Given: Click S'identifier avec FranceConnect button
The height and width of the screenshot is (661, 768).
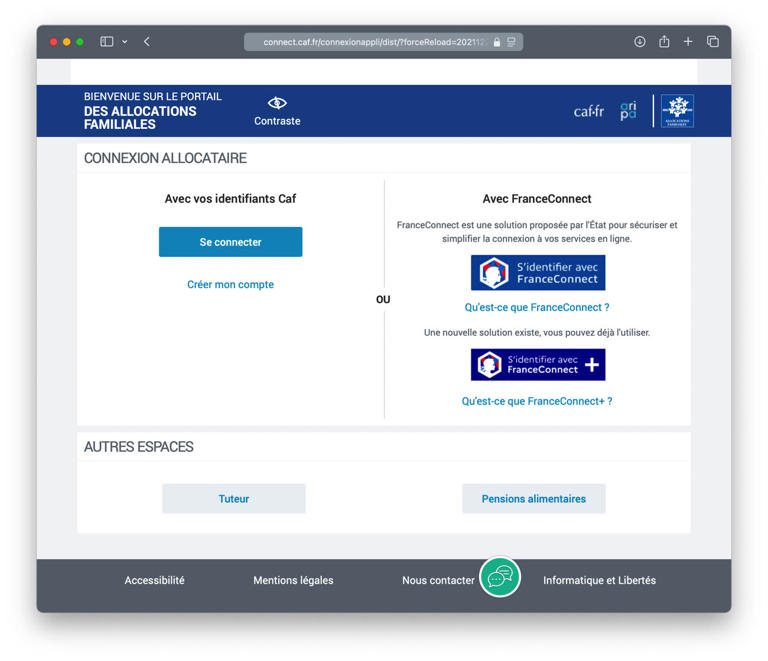Looking at the screenshot, I should [538, 273].
